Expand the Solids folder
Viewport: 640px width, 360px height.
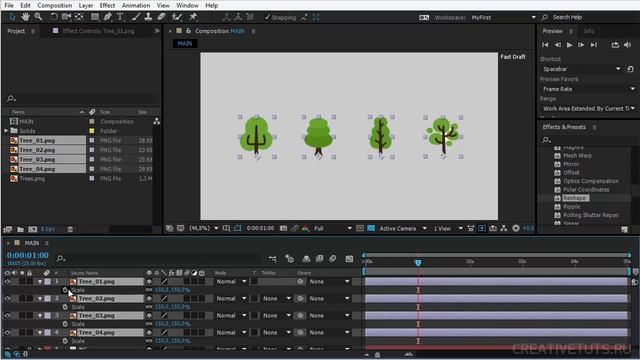point(6,131)
